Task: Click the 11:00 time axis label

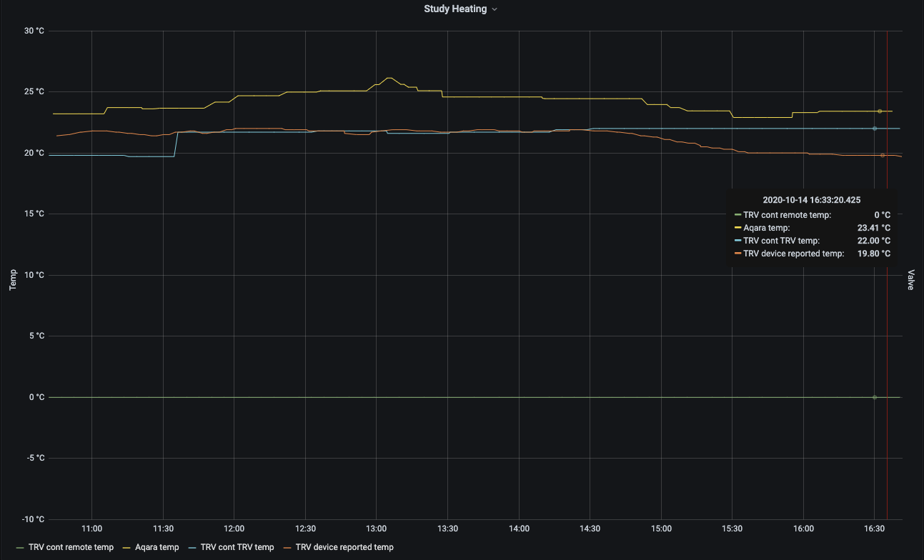Action: pyautogui.click(x=91, y=529)
